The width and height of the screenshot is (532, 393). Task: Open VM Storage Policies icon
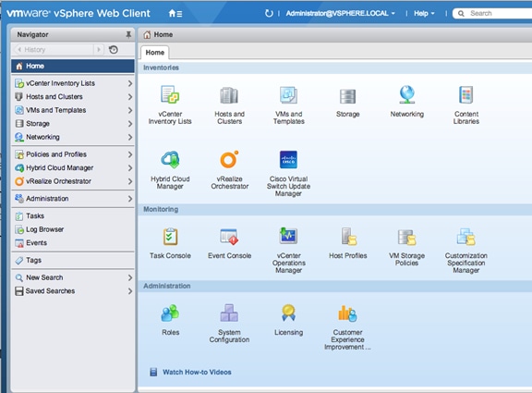click(x=406, y=237)
